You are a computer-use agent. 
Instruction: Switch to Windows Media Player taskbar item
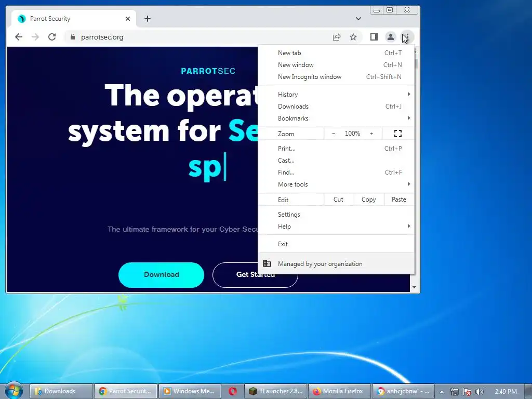(190, 391)
